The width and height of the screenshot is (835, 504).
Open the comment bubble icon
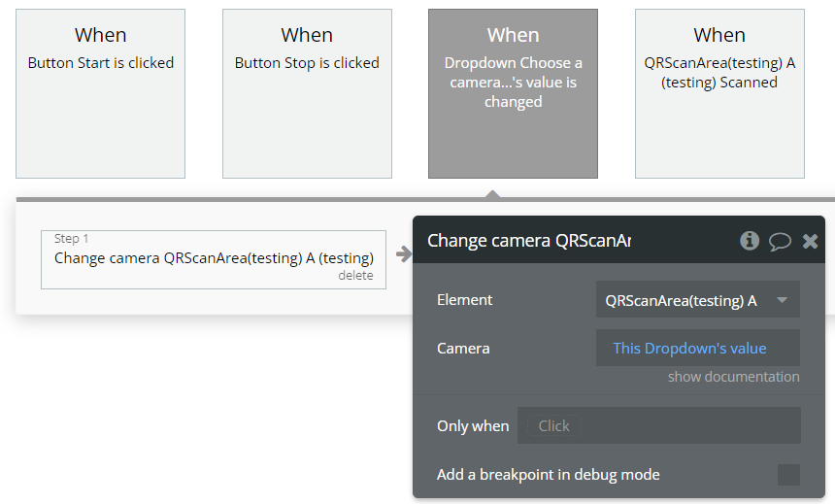click(780, 241)
